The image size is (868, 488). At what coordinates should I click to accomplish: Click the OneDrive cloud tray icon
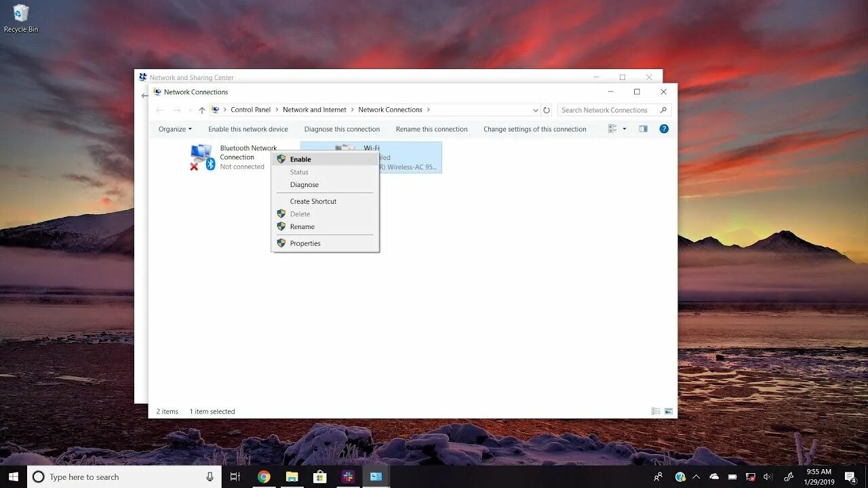click(714, 476)
